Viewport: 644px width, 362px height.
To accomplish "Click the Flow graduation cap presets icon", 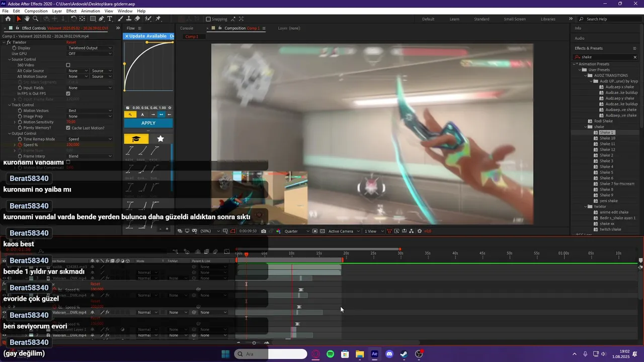I will tap(136, 139).
